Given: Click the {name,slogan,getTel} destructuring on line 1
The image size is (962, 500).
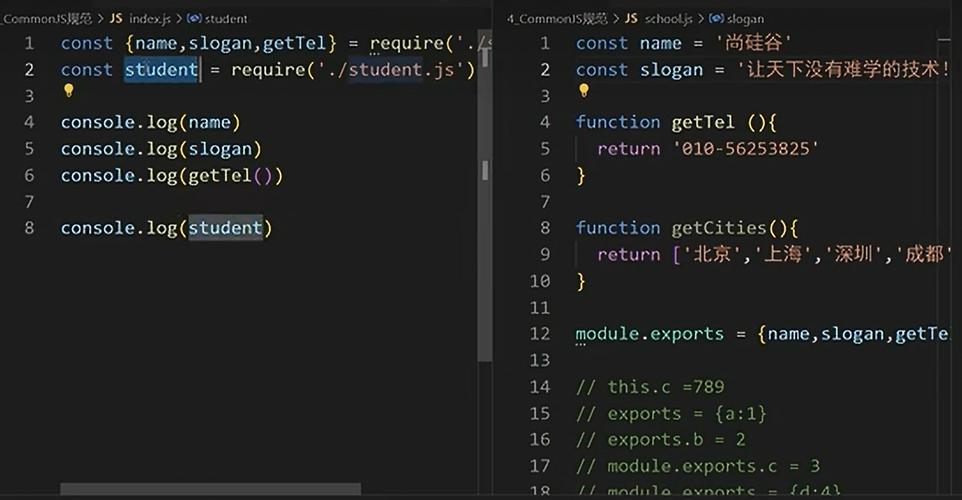Looking at the screenshot, I should click(x=231, y=43).
